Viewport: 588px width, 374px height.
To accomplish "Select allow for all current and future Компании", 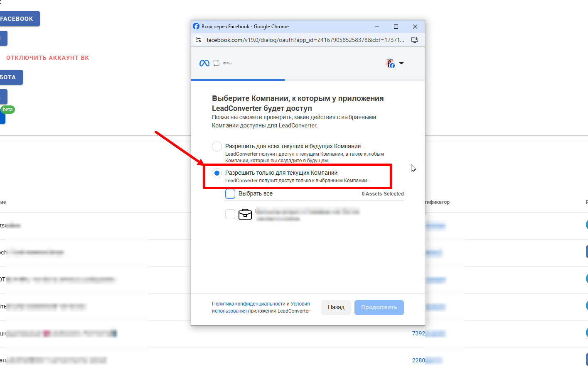I will click(217, 147).
